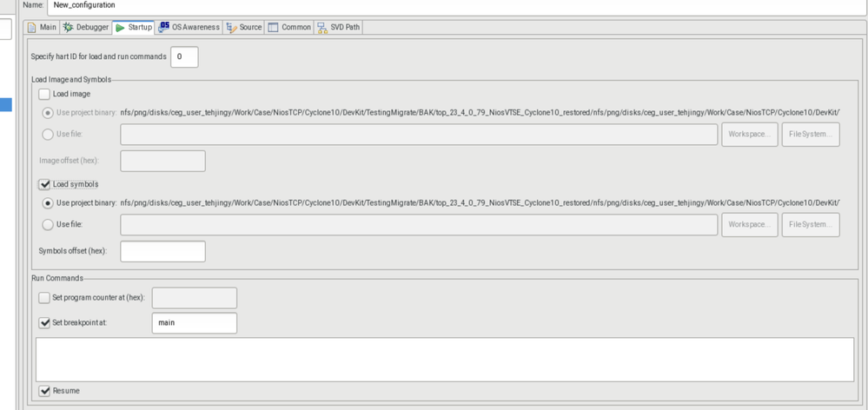The image size is (868, 410).
Task: Select Use file radio under Load image
Action: pyautogui.click(x=48, y=135)
